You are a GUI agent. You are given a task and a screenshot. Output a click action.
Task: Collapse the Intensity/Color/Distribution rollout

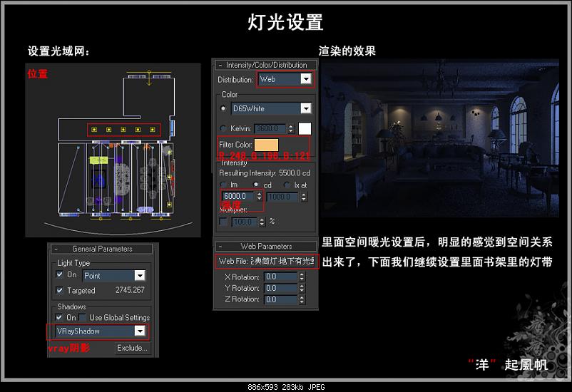266,65
